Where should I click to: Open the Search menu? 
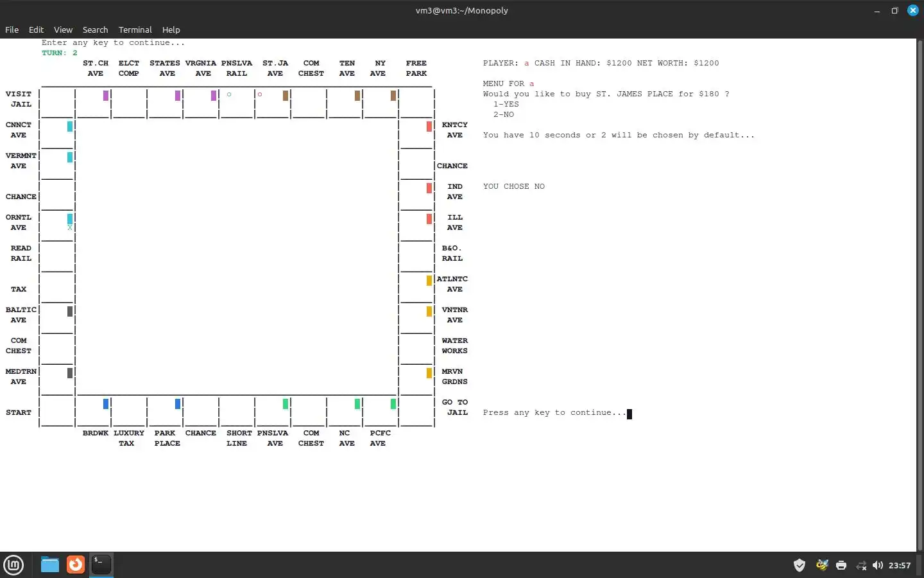[95, 30]
